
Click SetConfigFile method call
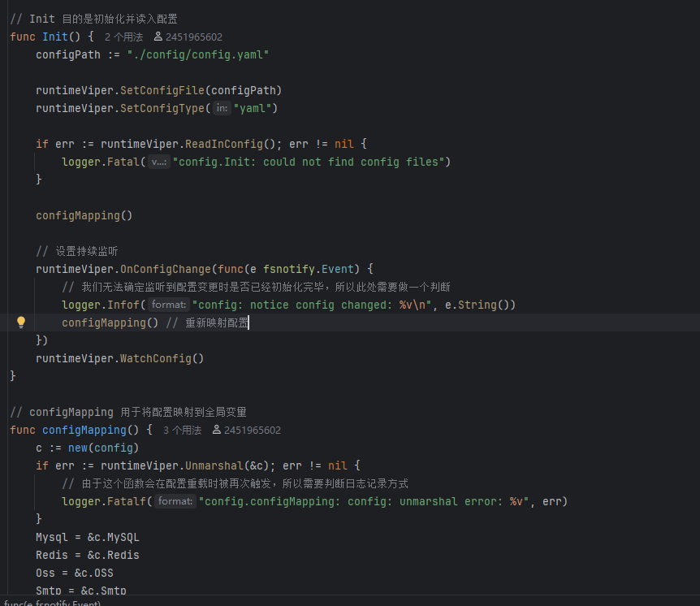[162, 91]
